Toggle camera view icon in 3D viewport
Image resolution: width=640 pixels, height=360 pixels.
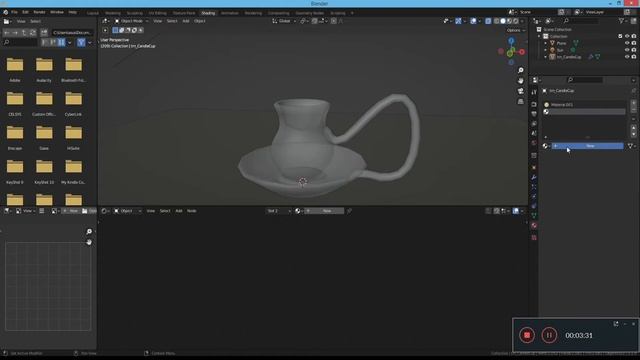(x=520, y=91)
